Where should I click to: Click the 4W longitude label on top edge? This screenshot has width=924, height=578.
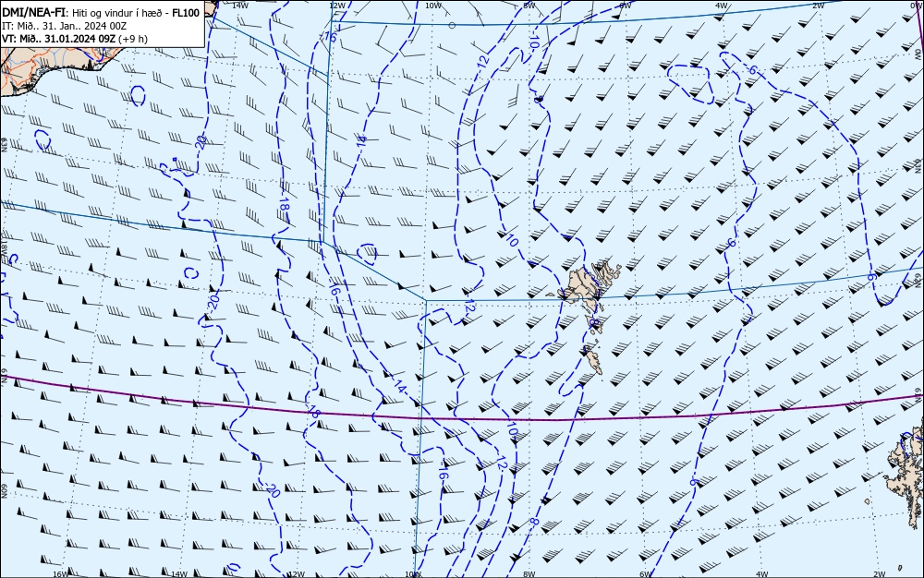(x=722, y=6)
